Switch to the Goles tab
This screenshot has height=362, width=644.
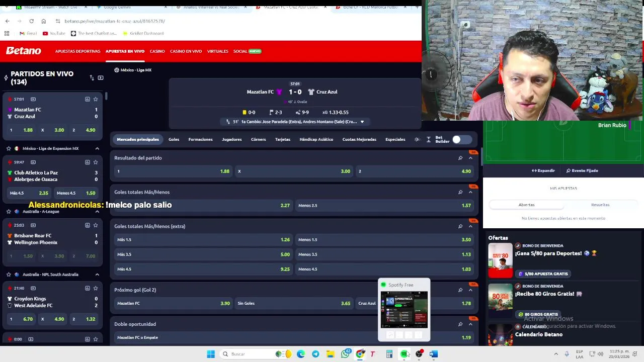[174, 139]
